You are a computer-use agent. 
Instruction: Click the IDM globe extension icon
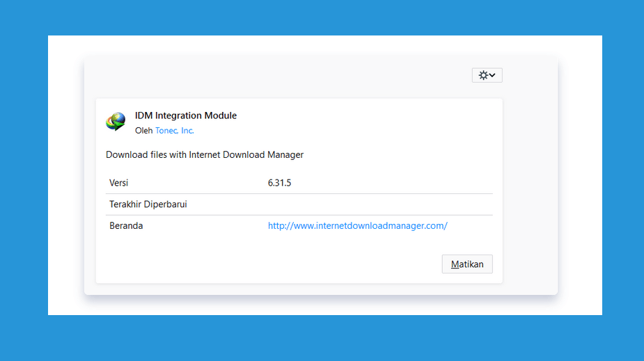(x=116, y=122)
